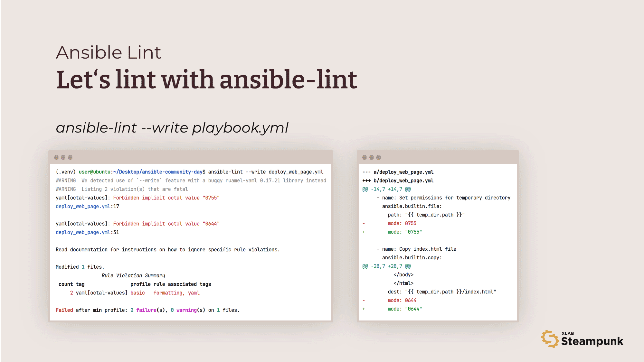
Task: Click left terminal window's first dot
Action: (56, 157)
